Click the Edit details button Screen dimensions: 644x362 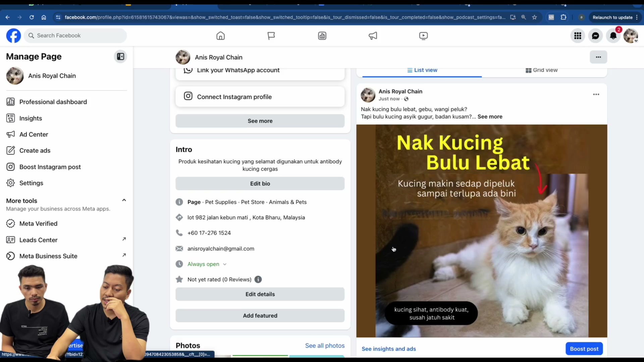pos(260,294)
